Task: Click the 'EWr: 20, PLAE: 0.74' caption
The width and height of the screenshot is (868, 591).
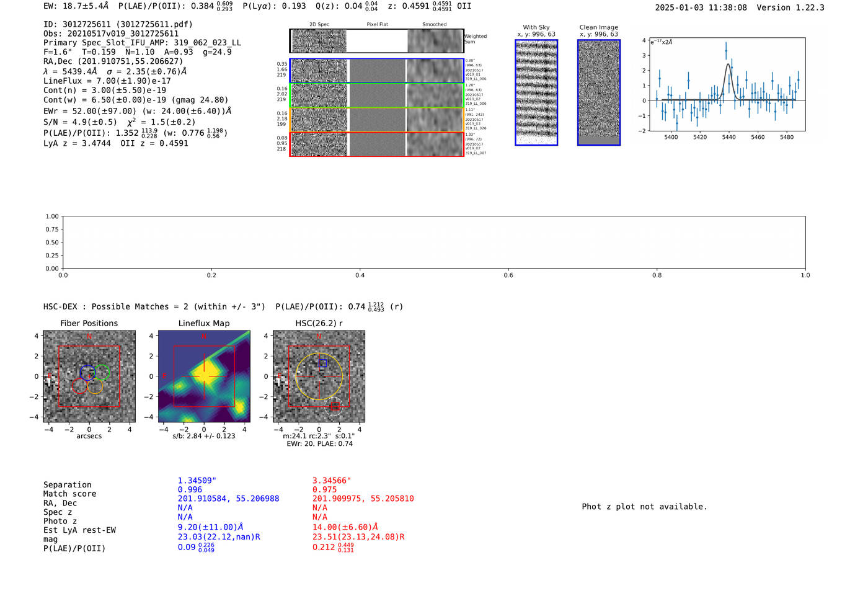Action: coord(319,444)
